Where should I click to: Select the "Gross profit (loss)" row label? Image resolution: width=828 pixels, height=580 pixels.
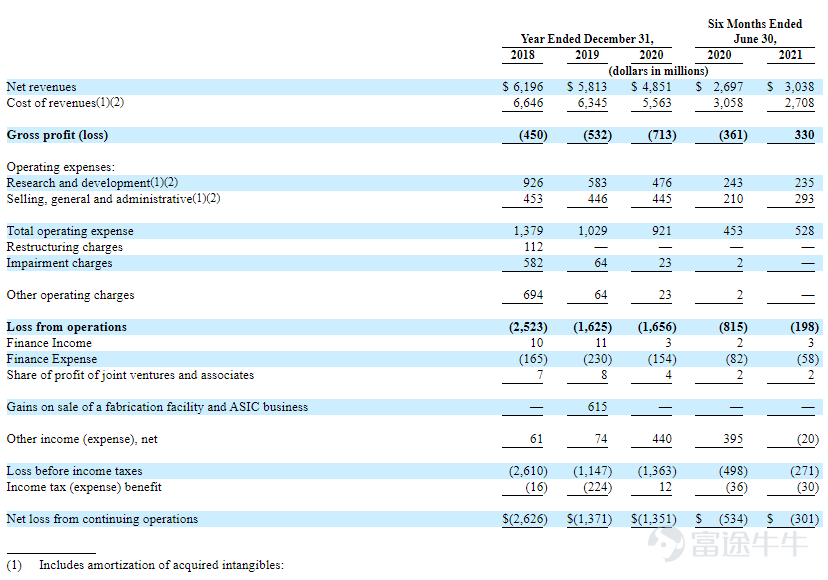click(x=57, y=135)
